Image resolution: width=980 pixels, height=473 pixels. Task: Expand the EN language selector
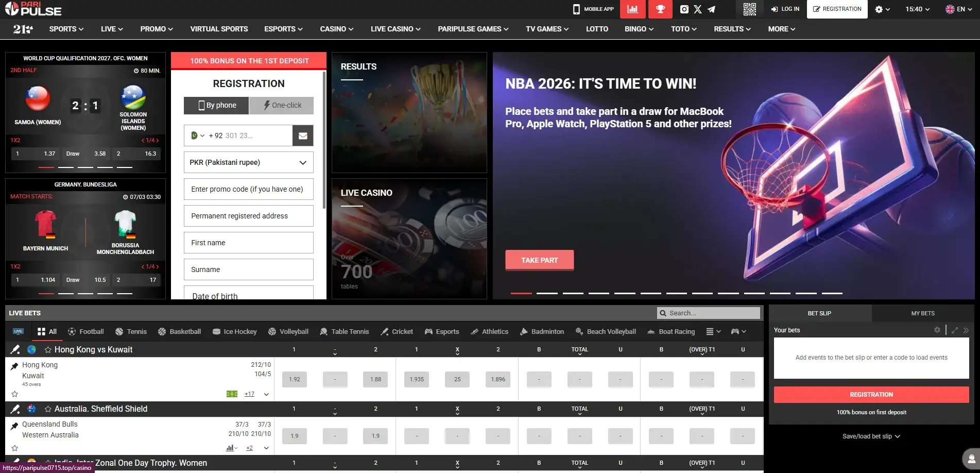click(x=958, y=9)
